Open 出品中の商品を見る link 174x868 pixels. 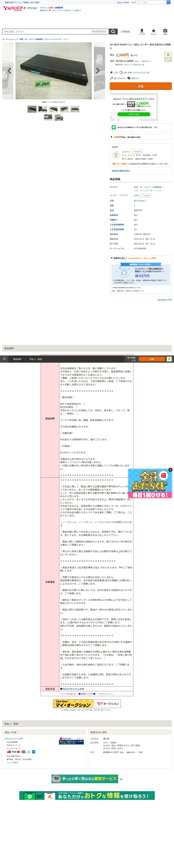(121, 171)
